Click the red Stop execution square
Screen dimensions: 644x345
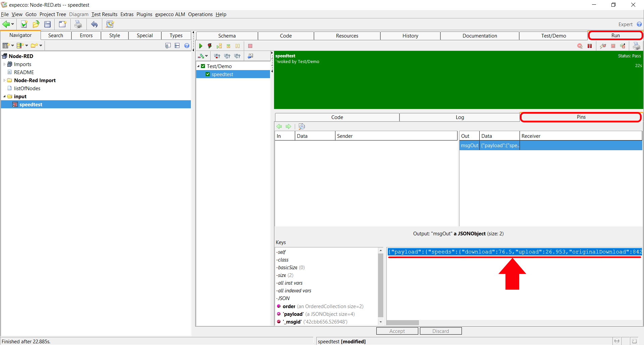(x=250, y=46)
